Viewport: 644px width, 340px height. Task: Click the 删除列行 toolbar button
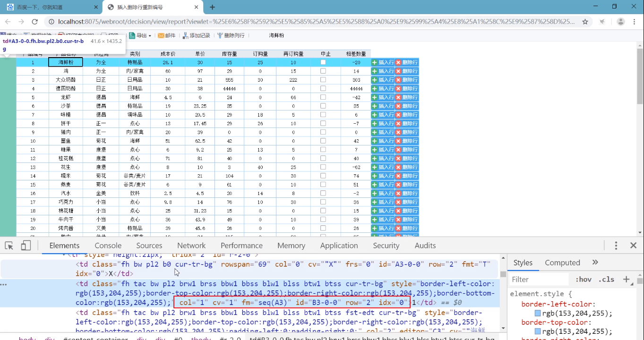pyautogui.click(x=231, y=35)
